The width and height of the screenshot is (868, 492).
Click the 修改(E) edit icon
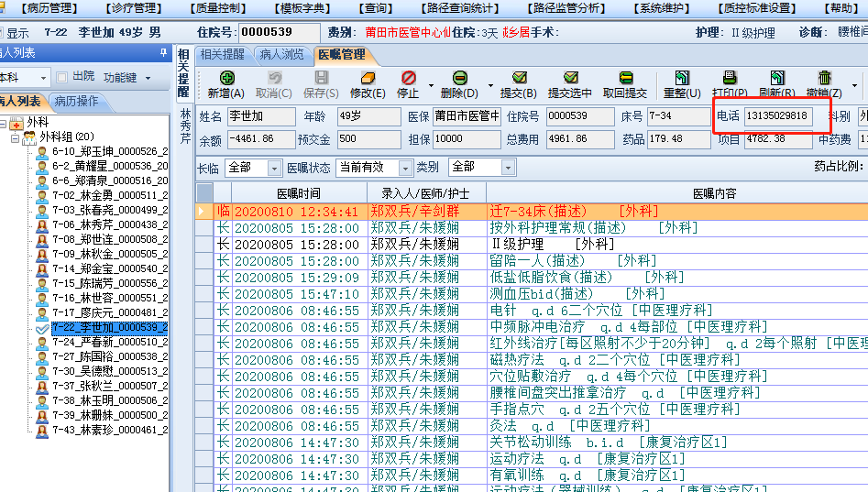tap(368, 78)
